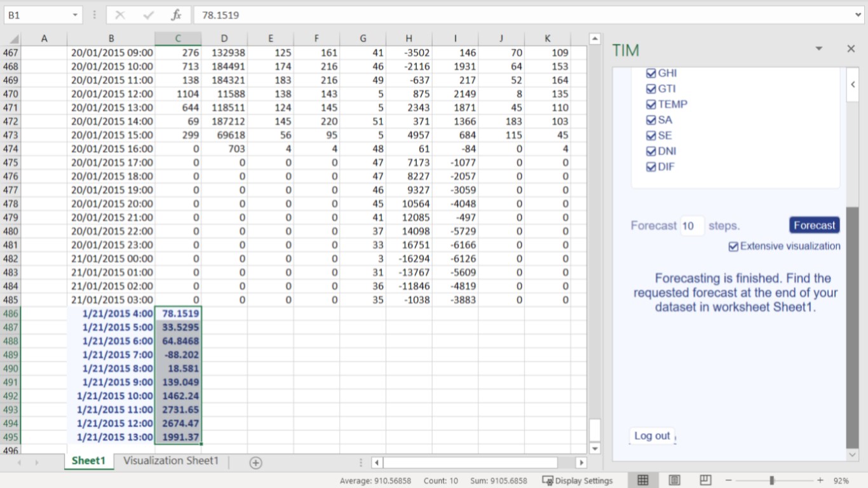Expand the formula bar with the chevron
This screenshot has height=488, width=868.
click(859, 15)
